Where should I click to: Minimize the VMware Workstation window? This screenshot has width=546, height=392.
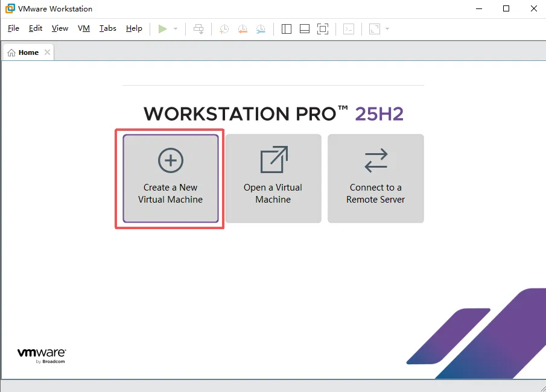click(479, 8)
